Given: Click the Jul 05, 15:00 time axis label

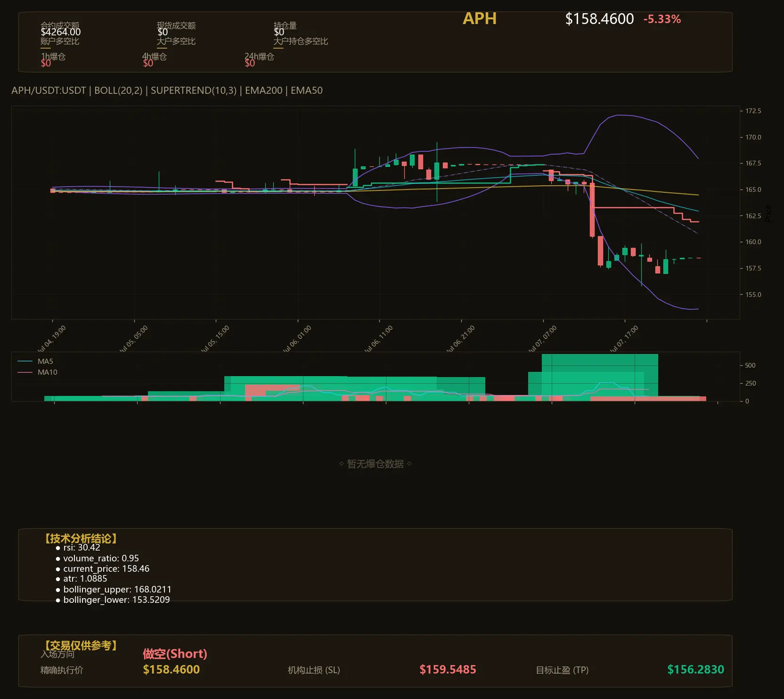Looking at the screenshot, I should (215, 338).
